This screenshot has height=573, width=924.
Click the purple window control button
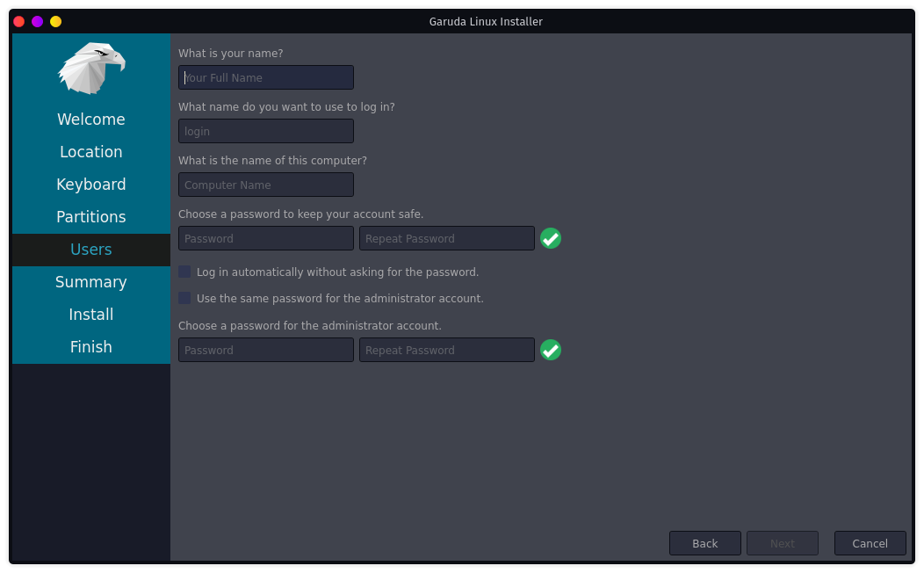click(x=37, y=21)
